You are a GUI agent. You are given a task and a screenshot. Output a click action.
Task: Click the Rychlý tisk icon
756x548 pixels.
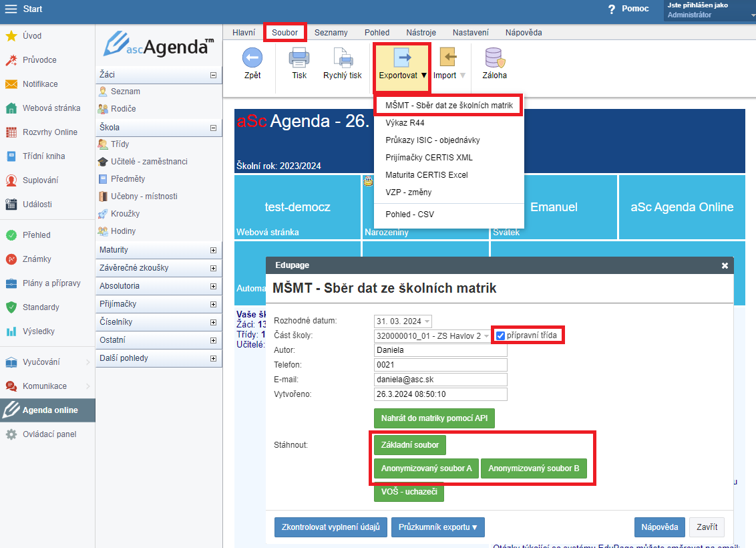tap(343, 57)
